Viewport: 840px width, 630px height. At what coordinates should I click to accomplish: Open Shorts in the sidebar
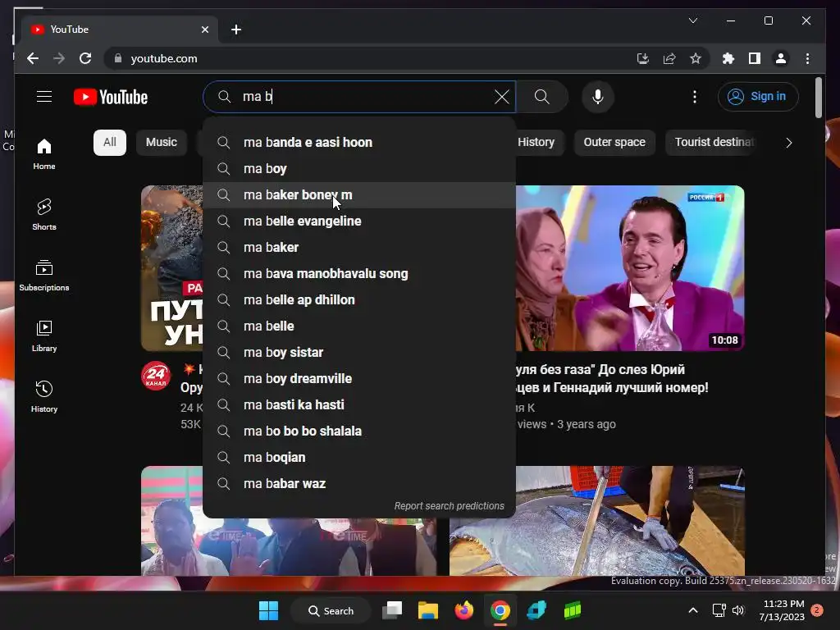44,215
